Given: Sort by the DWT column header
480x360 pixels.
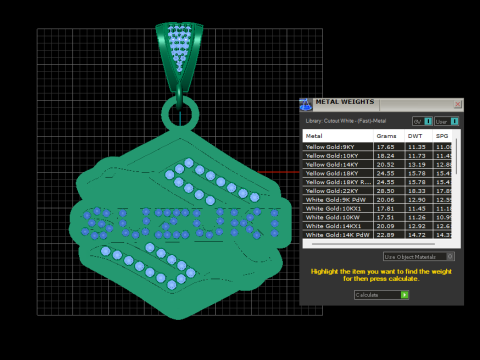Looking at the screenshot, I should coord(418,136).
